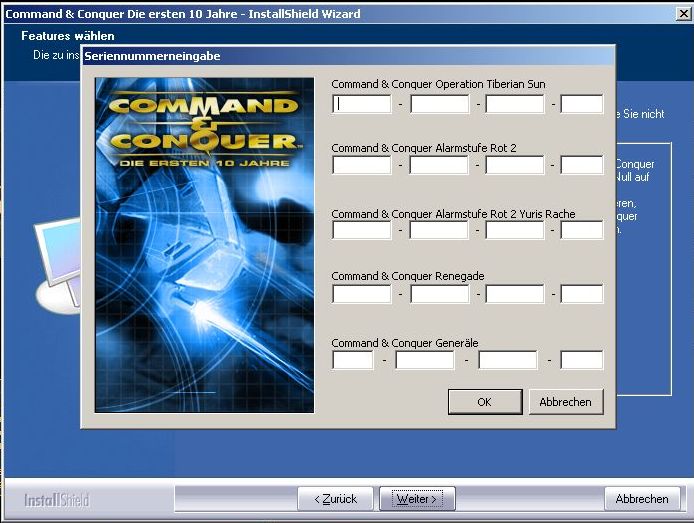
Task: Select first field for Yuris Rache
Action: coord(362,230)
